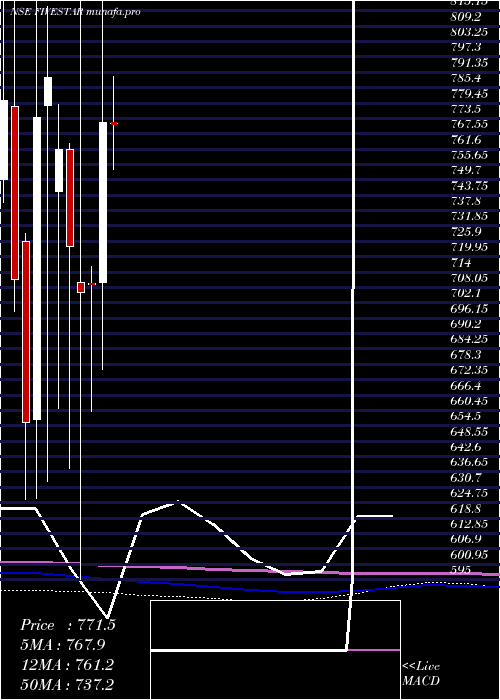The height and width of the screenshot is (700, 500).
Task: Click the 809.2 price axis label
Action: pos(466,17)
